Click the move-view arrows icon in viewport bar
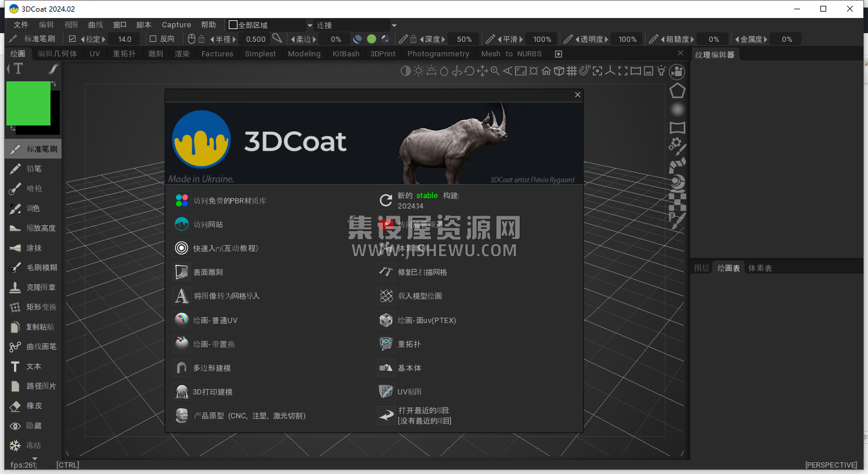The width and height of the screenshot is (868, 474). click(x=482, y=71)
